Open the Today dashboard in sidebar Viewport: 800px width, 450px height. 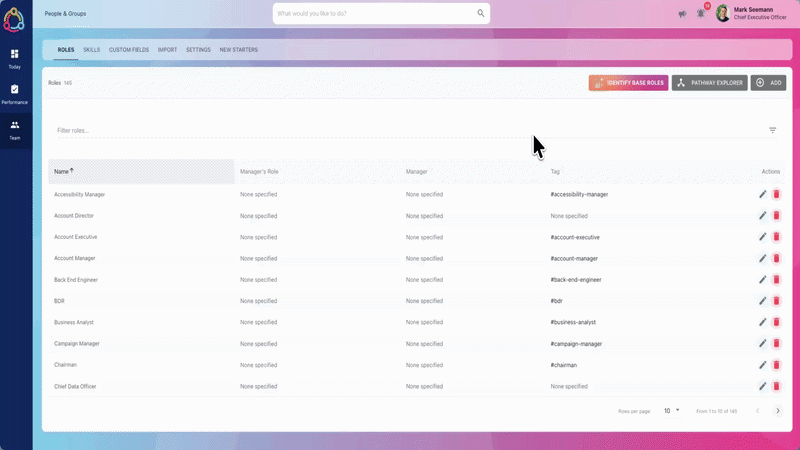coord(14,59)
